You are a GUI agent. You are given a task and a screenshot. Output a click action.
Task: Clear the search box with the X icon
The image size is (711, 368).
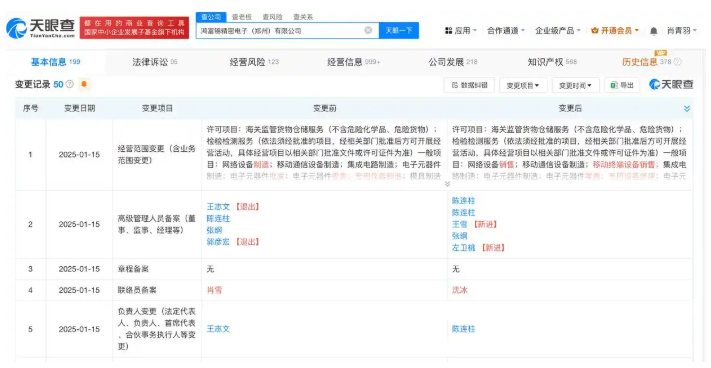pyautogui.click(x=368, y=30)
